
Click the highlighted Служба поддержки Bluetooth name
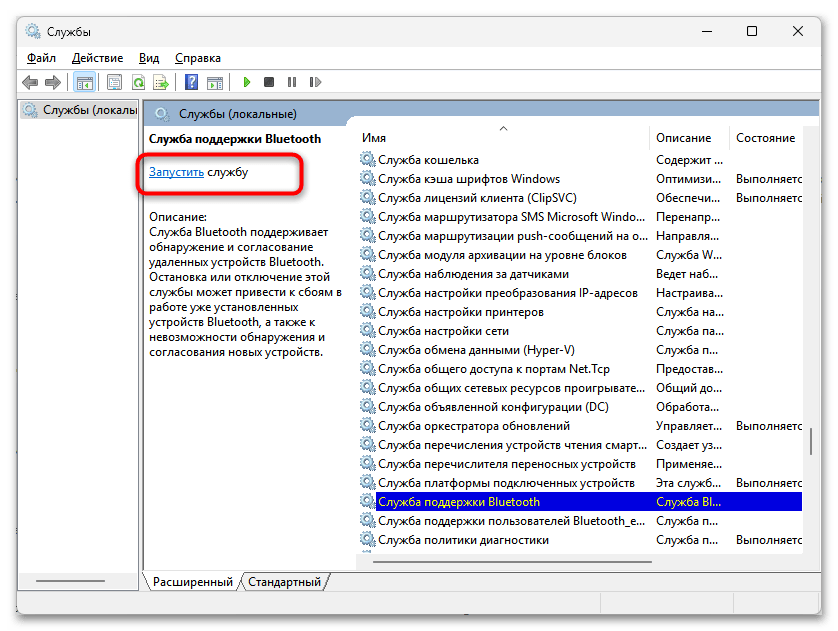pos(459,502)
